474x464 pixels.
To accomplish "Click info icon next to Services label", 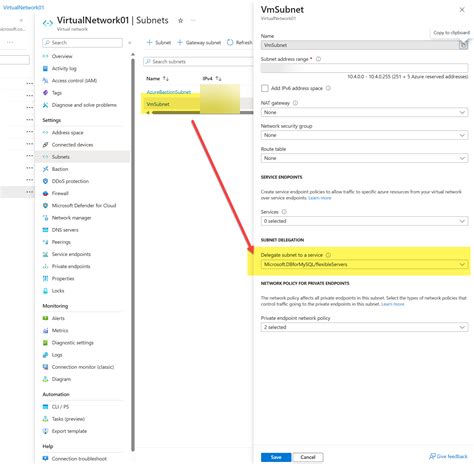I will [x=284, y=212].
